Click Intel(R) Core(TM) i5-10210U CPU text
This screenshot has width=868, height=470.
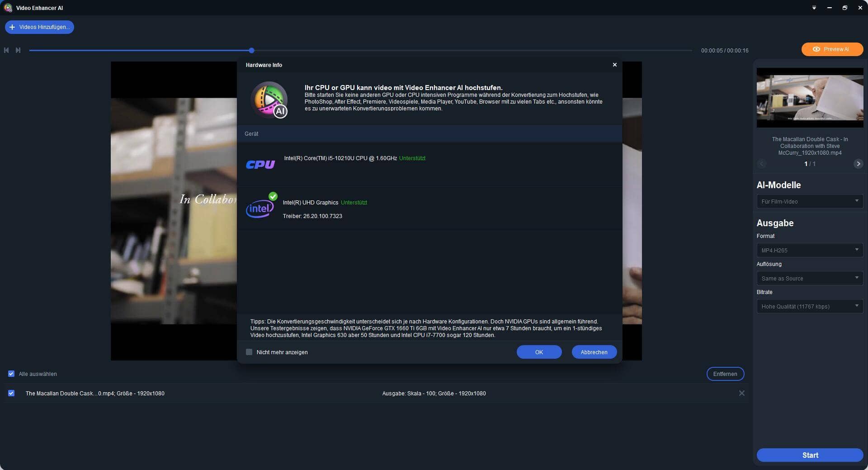[340, 158]
